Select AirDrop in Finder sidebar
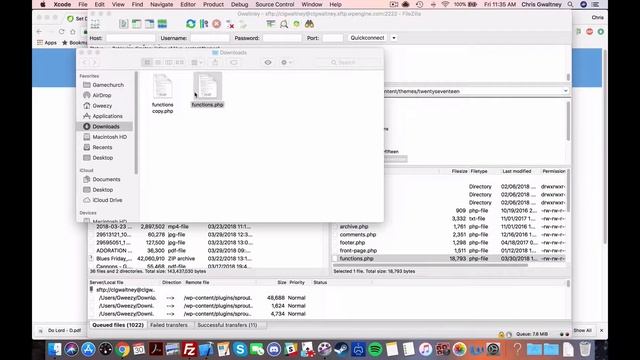Viewport: 640px width, 360px height. [98, 95]
